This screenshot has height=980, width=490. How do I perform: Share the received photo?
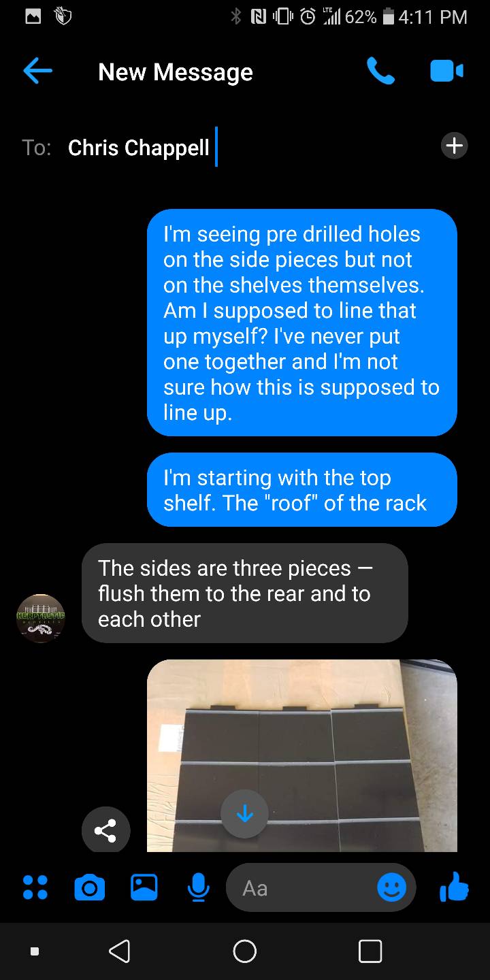[105, 830]
